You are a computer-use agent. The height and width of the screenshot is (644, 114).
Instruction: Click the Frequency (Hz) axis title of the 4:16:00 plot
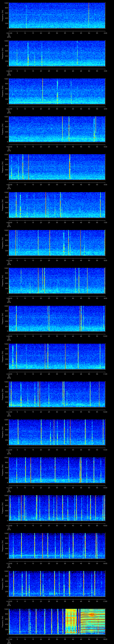pos(3,584)
